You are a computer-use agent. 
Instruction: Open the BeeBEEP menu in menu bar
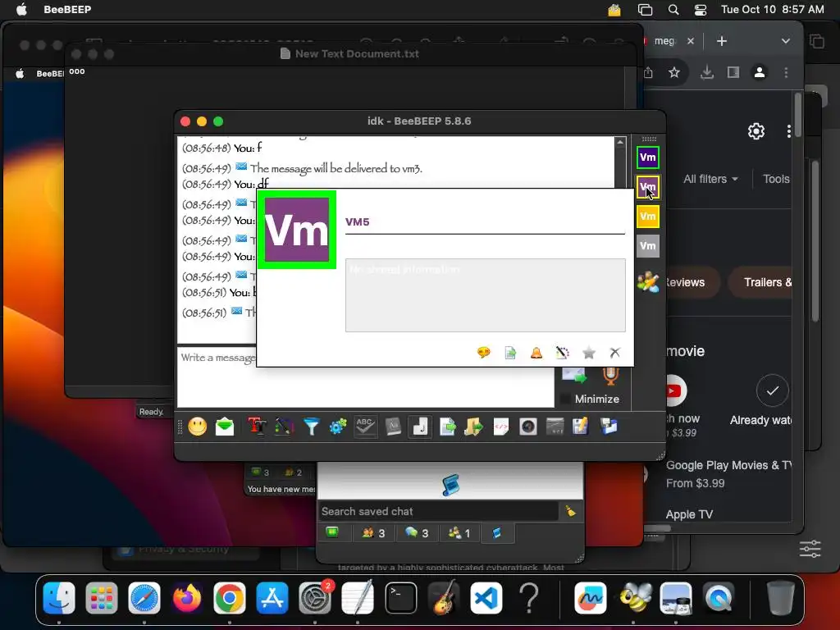[x=67, y=9]
